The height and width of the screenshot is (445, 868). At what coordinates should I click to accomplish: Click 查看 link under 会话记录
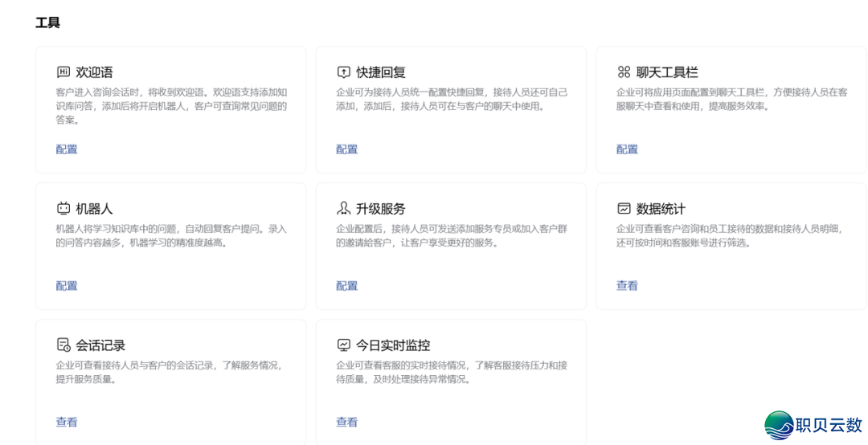point(67,423)
